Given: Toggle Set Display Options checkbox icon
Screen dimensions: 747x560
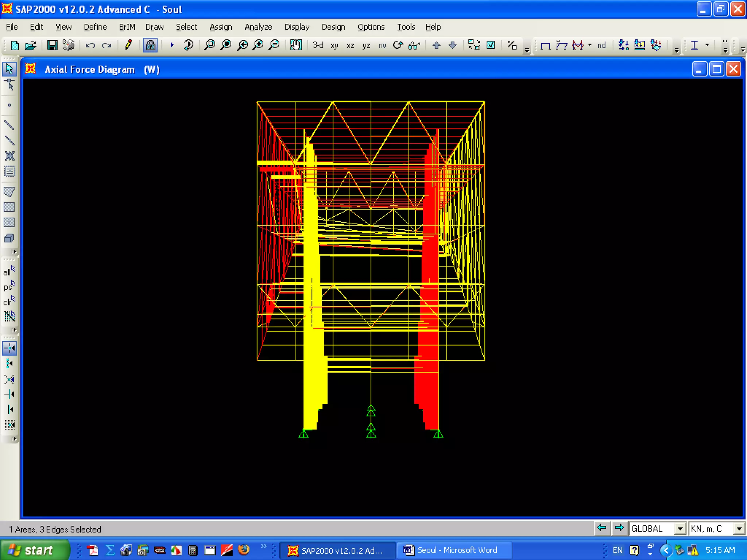Looking at the screenshot, I should (491, 45).
